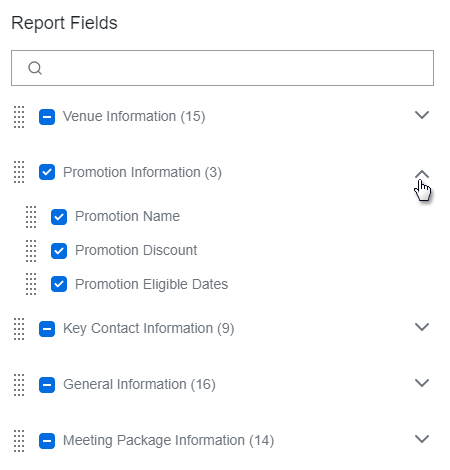Image resolution: width=450 pixels, height=470 pixels.
Task: Click the General Information (16) label
Action: (x=139, y=384)
